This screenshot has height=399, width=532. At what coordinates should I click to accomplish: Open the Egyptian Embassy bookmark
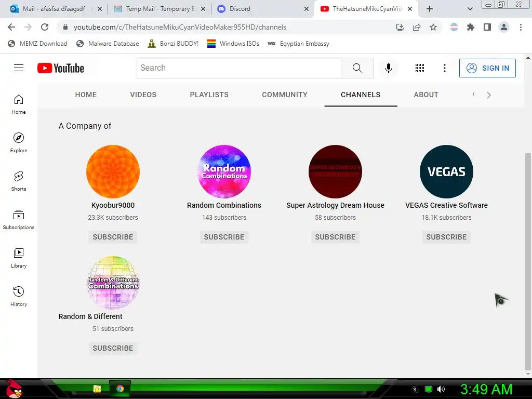(x=298, y=44)
